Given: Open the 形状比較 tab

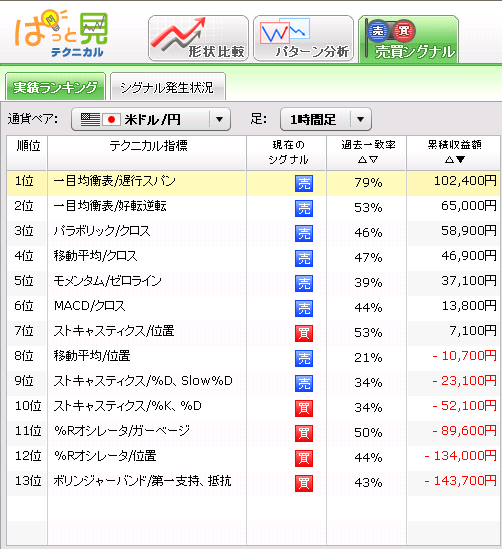Looking at the screenshot, I should 198,38.
